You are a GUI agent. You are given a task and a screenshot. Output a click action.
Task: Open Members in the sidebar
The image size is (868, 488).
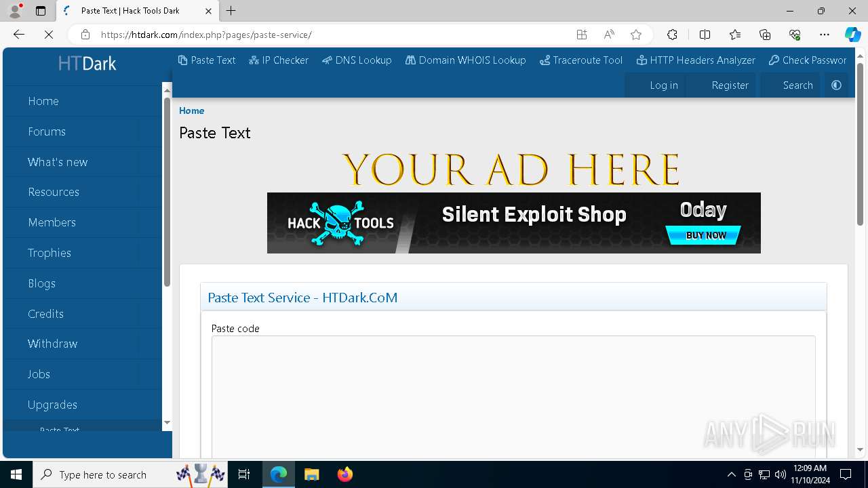[x=52, y=222]
